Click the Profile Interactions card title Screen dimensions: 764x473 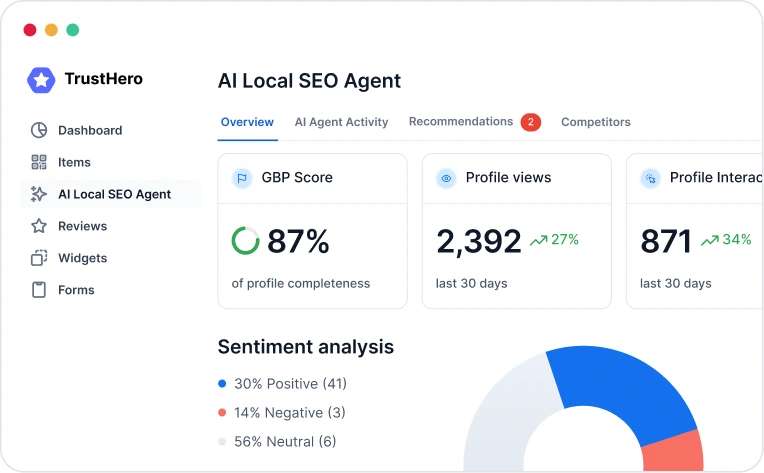716,178
